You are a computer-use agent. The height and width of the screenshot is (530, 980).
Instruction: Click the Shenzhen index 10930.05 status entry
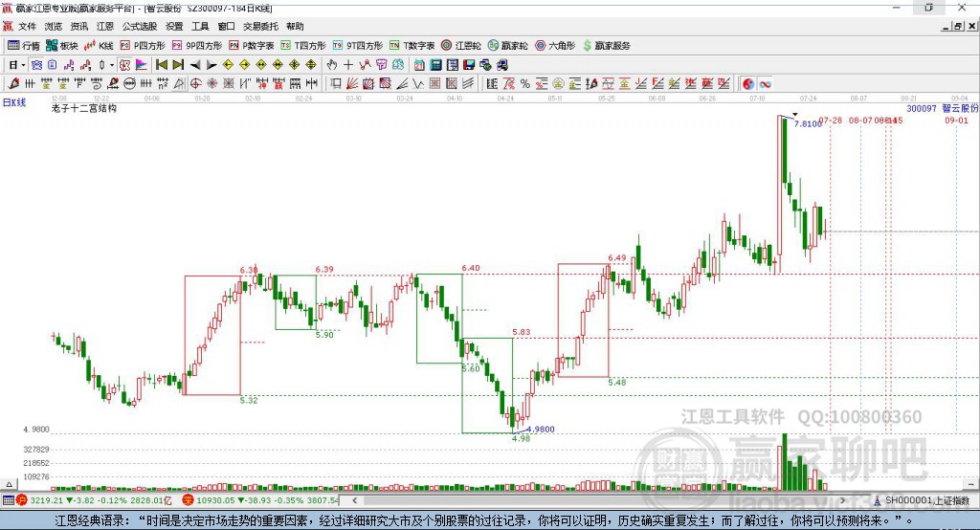(x=267, y=500)
